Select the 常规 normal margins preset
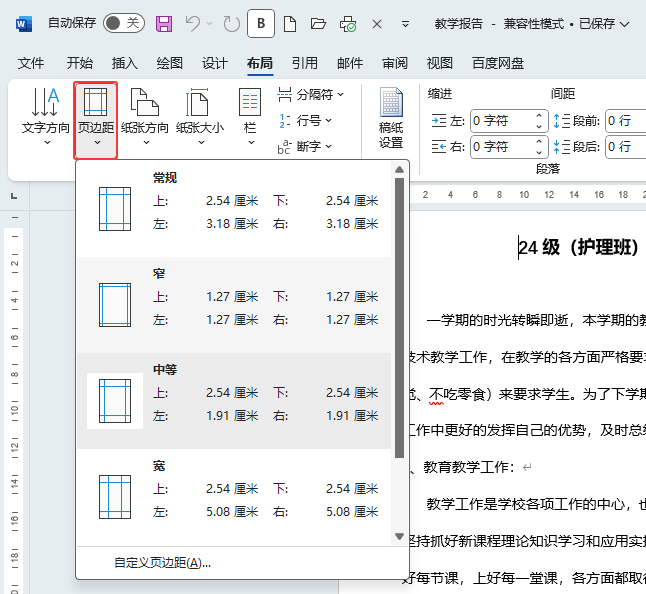646x594 pixels. [x=234, y=209]
